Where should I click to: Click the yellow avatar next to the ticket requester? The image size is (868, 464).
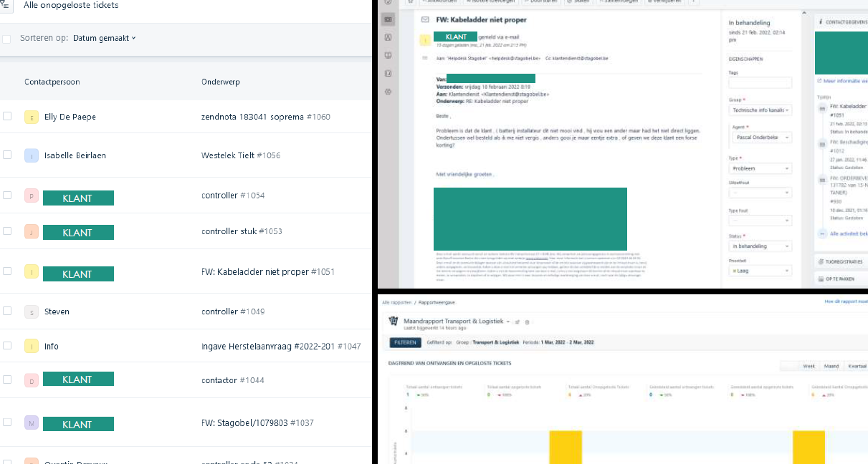pos(426,39)
